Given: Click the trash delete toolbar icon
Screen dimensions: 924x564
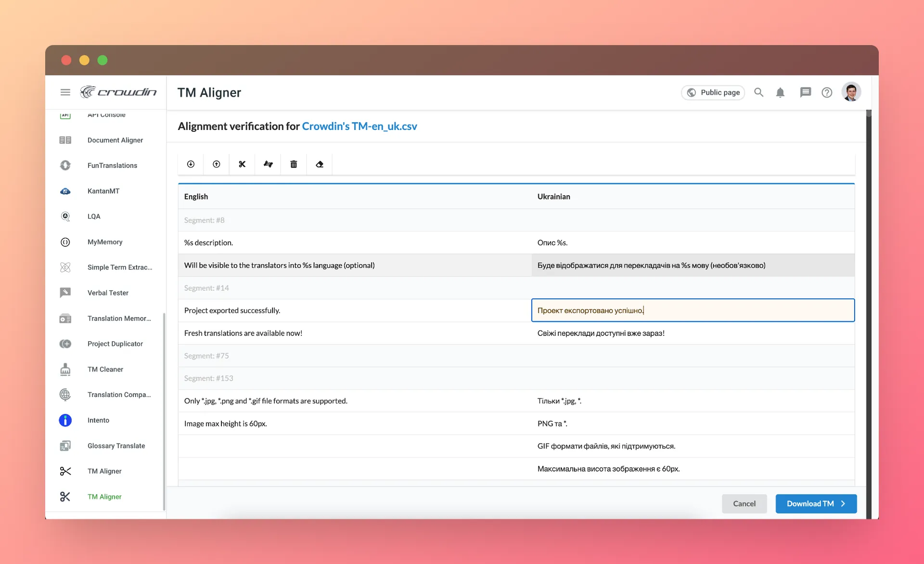Looking at the screenshot, I should point(294,164).
